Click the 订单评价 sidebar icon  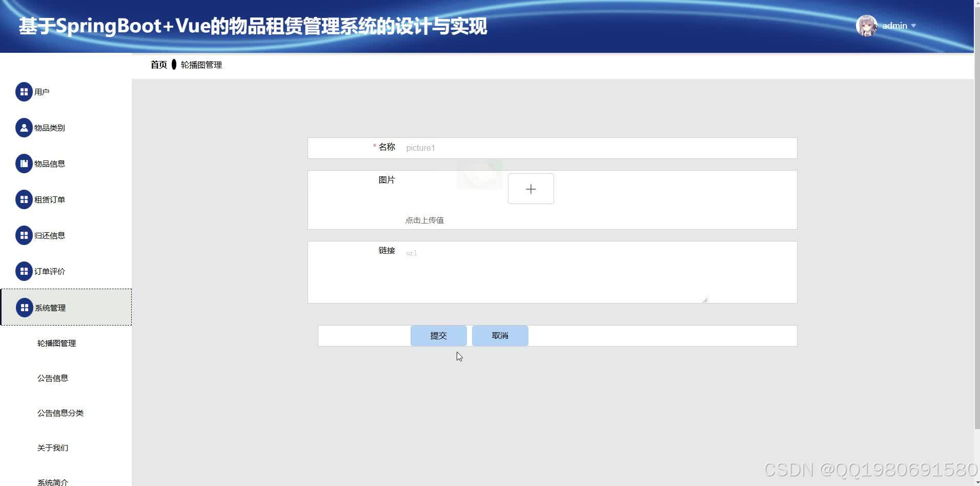coord(24,271)
